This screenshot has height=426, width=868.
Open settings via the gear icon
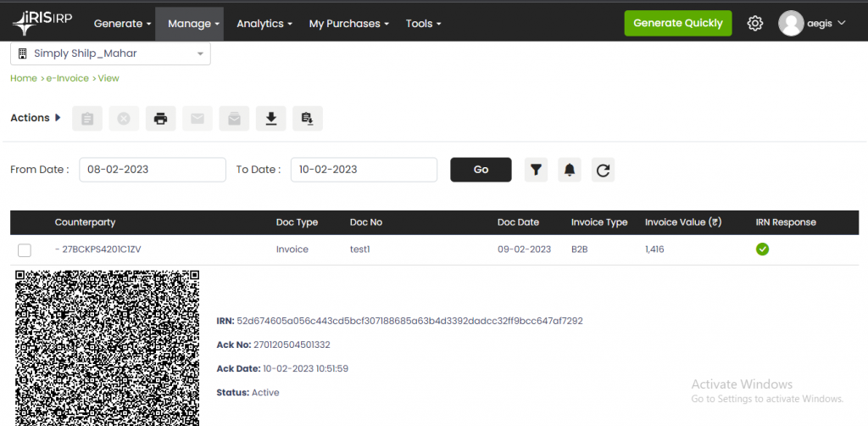click(x=755, y=23)
